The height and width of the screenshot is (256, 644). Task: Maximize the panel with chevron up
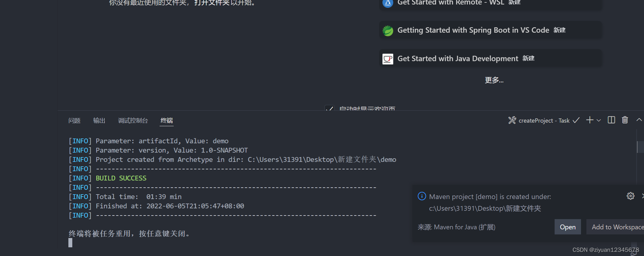[x=639, y=120]
